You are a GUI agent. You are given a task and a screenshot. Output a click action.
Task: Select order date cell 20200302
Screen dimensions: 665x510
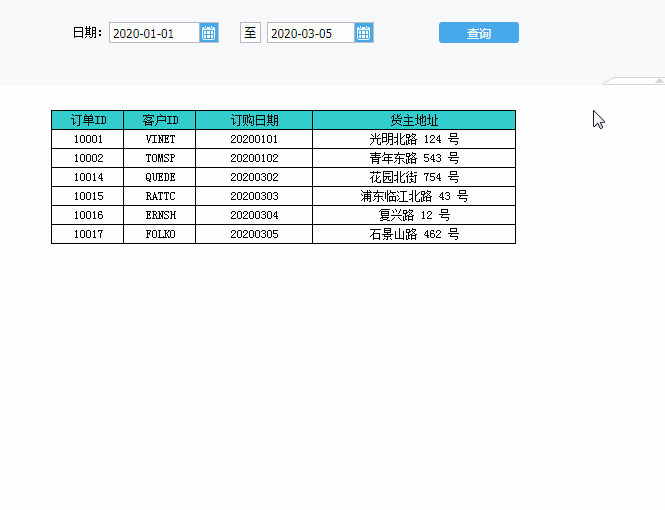tap(254, 177)
